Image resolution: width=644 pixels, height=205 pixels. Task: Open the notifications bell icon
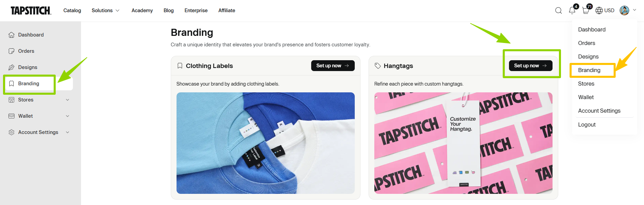[572, 10]
